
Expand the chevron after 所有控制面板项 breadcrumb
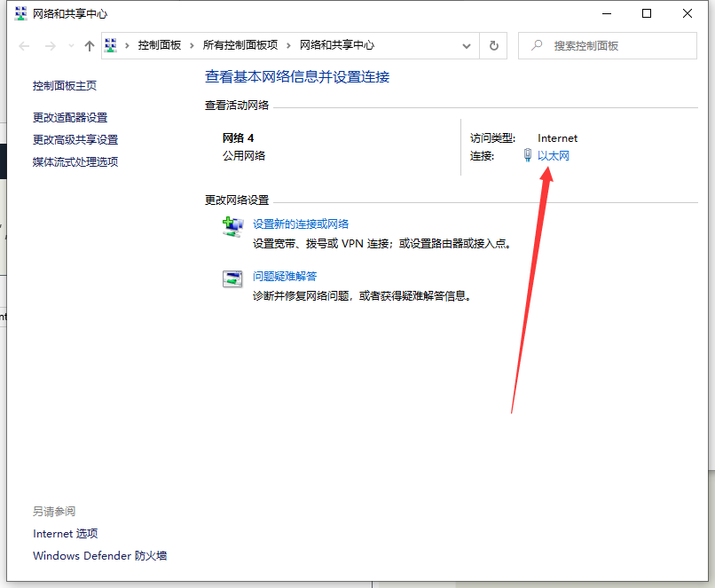(289, 45)
